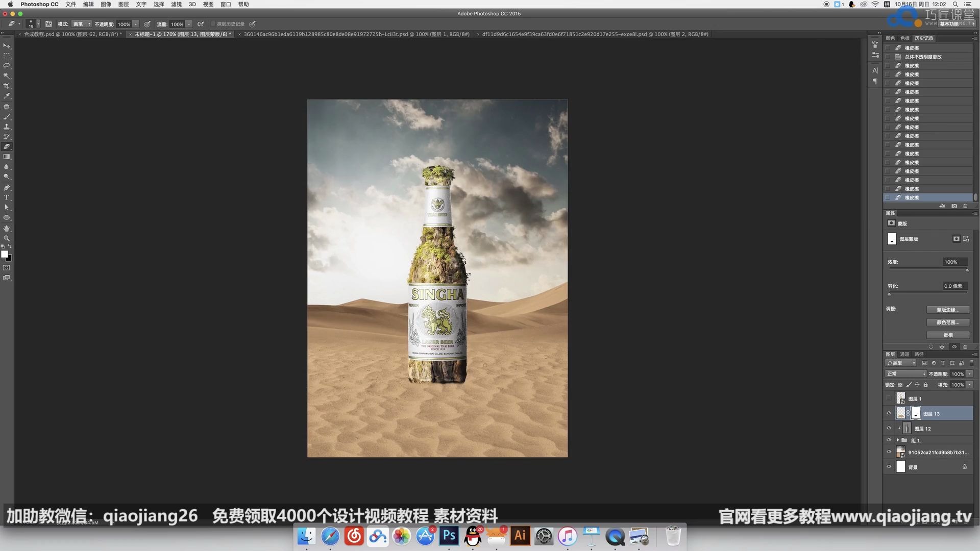
Task: Expand the 组 1 layer group
Action: coord(898,440)
